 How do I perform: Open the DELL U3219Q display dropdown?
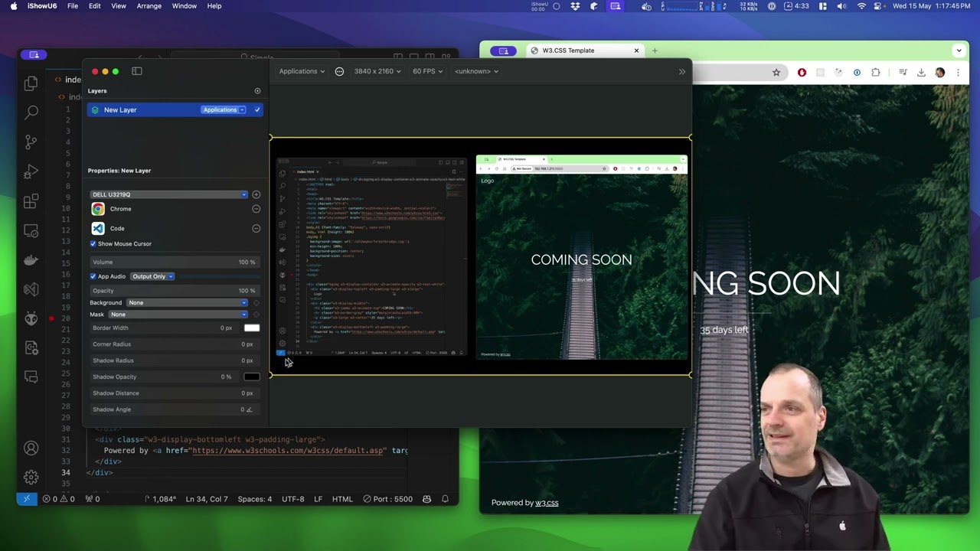[x=169, y=194]
